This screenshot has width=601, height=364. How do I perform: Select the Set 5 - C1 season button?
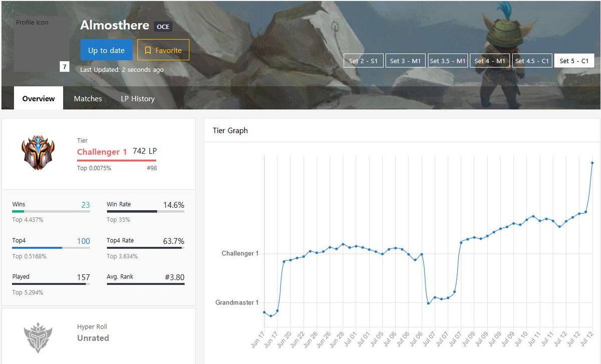point(574,61)
